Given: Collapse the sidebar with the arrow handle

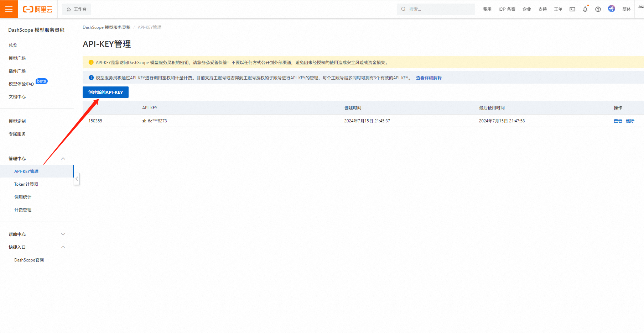Looking at the screenshot, I should point(77,179).
